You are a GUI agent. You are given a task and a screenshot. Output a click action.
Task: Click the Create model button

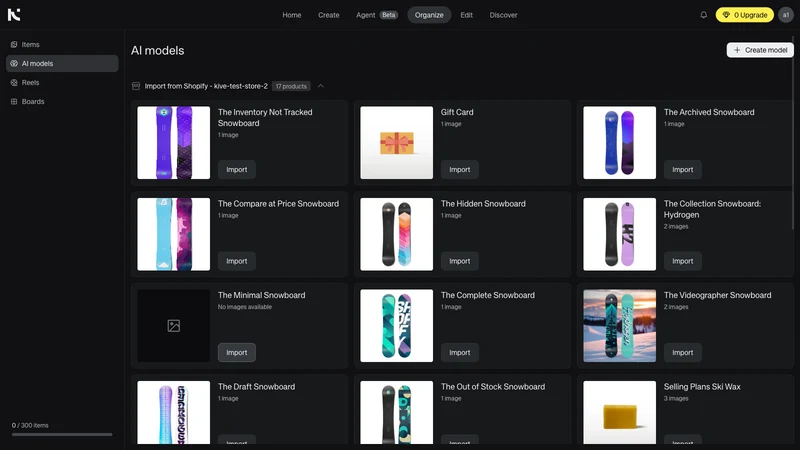pyautogui.click(x=760, y=50)
